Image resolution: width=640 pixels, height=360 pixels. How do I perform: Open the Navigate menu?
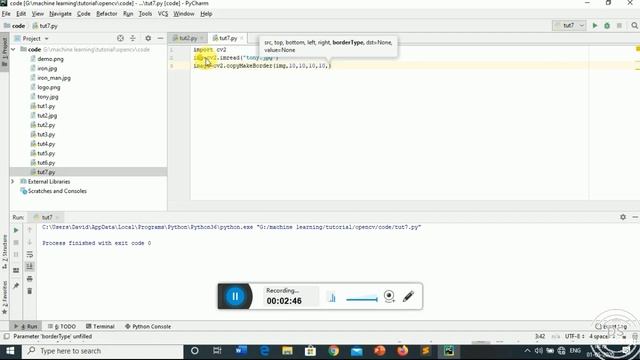pyautogui.click(x=60, y=13)
